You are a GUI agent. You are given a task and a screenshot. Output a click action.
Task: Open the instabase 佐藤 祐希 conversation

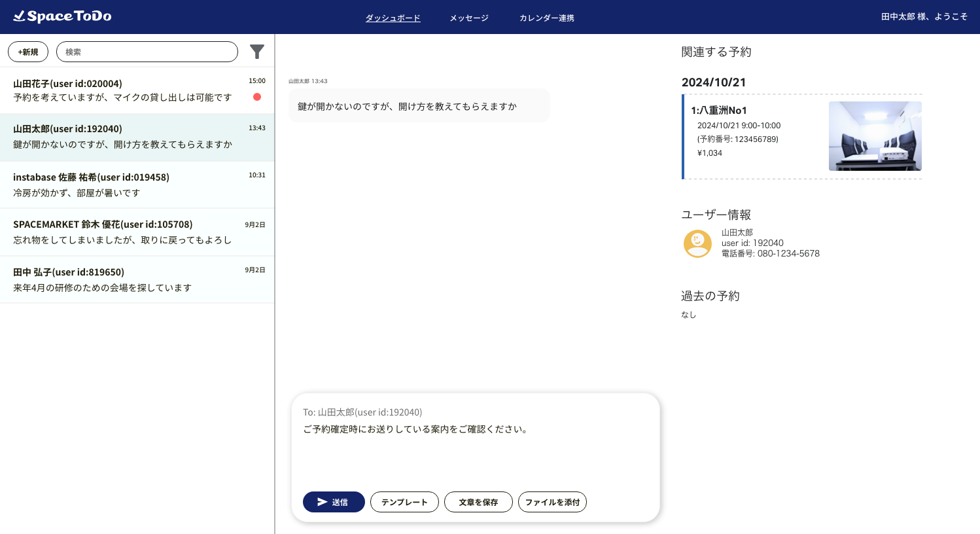pos(131,185)
